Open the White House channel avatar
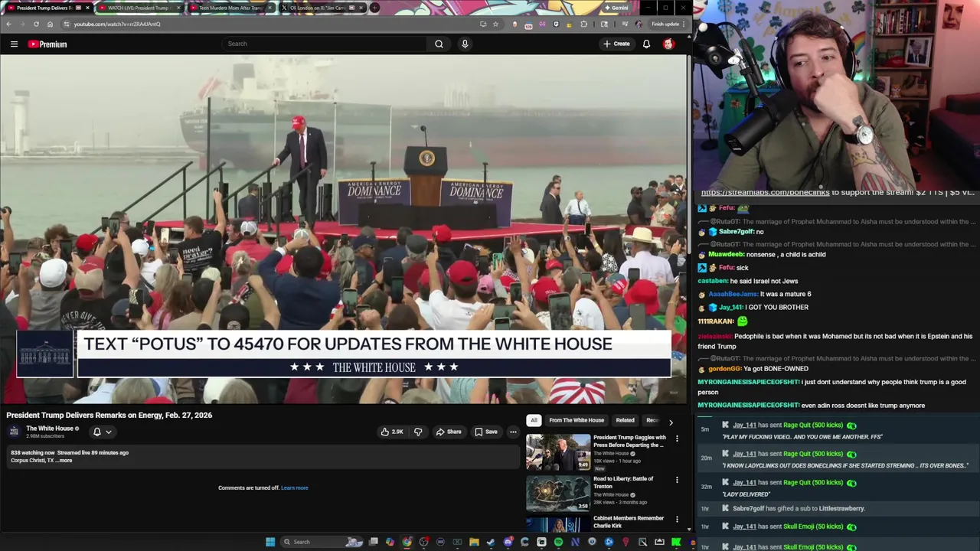The height and width of the screenshot is (551, 980). (x=14, y=432)
